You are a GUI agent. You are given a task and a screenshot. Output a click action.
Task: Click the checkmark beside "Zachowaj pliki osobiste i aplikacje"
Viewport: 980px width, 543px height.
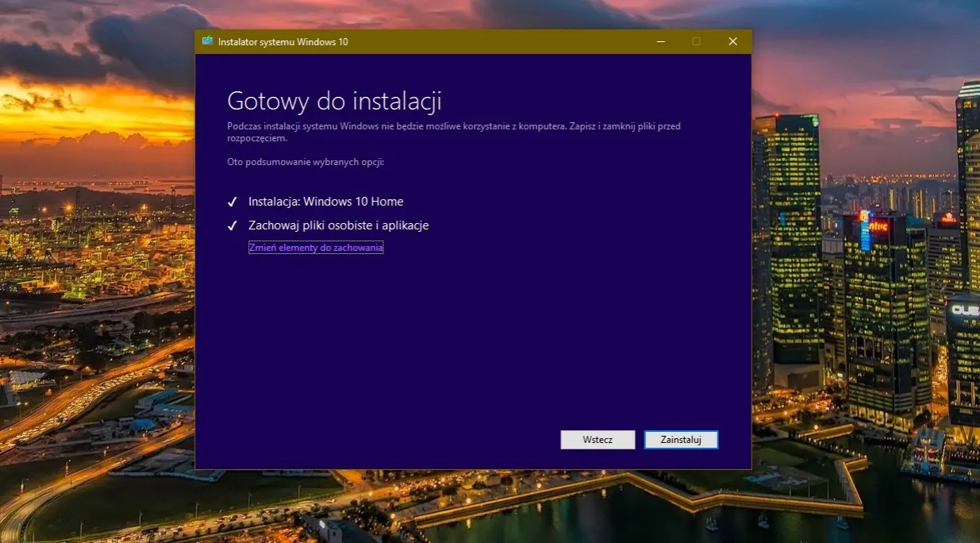(x=232, y=225)
